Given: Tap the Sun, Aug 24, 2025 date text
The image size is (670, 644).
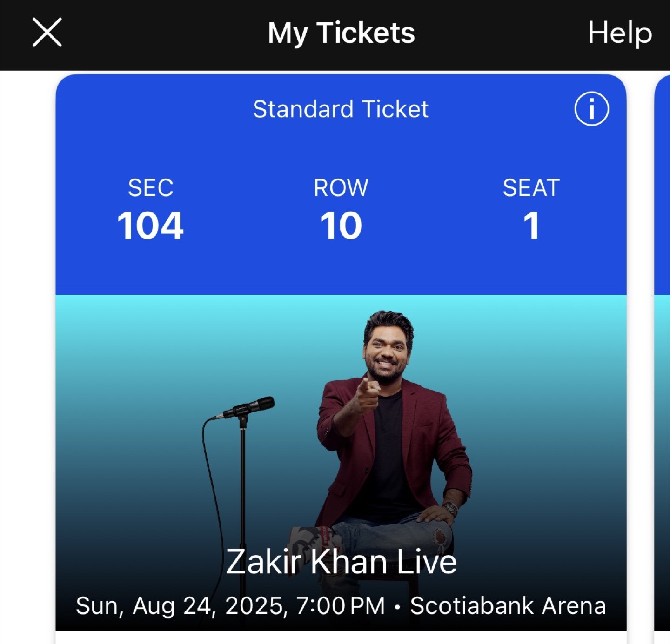Looking at the screenshot, I should coord(180,606).
